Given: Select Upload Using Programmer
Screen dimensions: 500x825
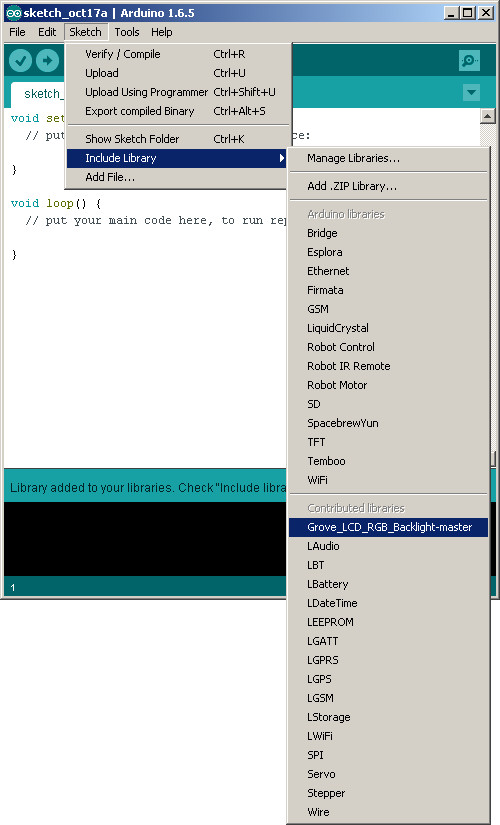Looking at the screenshot, I should 178,92.
